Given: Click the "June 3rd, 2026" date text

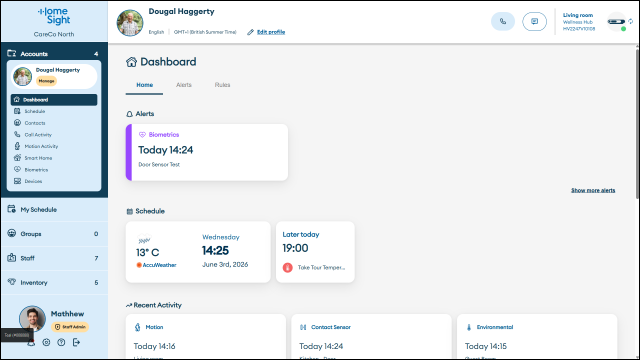Looking at the screenshot, I should pyautogui.click(x=225, y=264).
